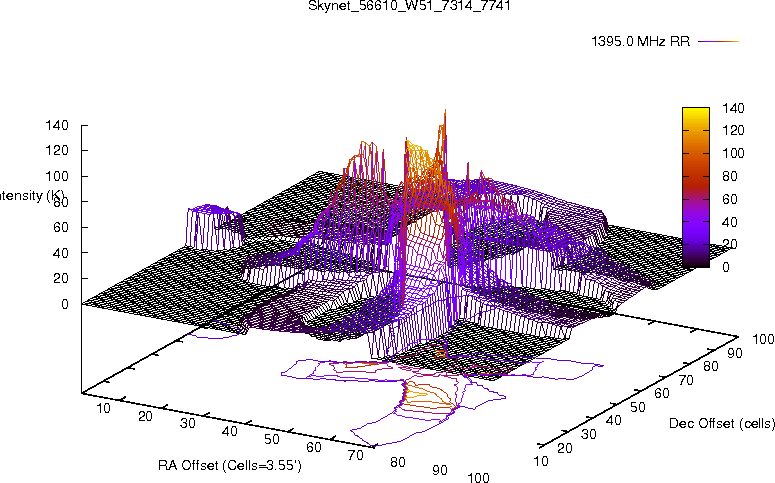Click the 100 tick on the intensity axis

(57, 176)
